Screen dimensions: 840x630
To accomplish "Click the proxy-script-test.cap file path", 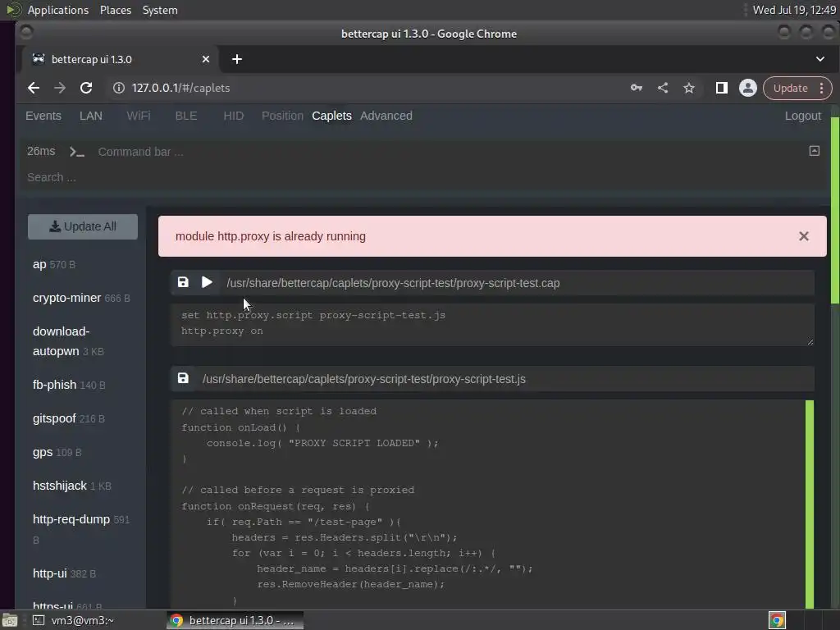I will coord(393,283).
